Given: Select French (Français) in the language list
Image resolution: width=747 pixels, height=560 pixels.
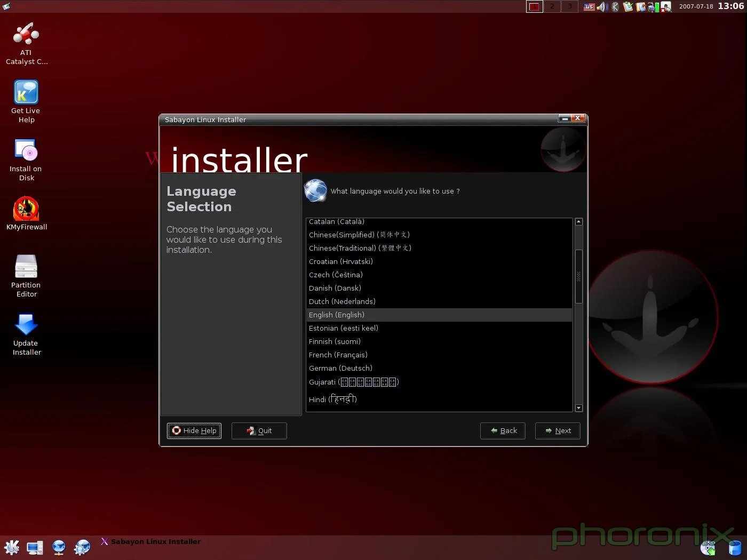Looking at the screenshot, I should 338,355.
